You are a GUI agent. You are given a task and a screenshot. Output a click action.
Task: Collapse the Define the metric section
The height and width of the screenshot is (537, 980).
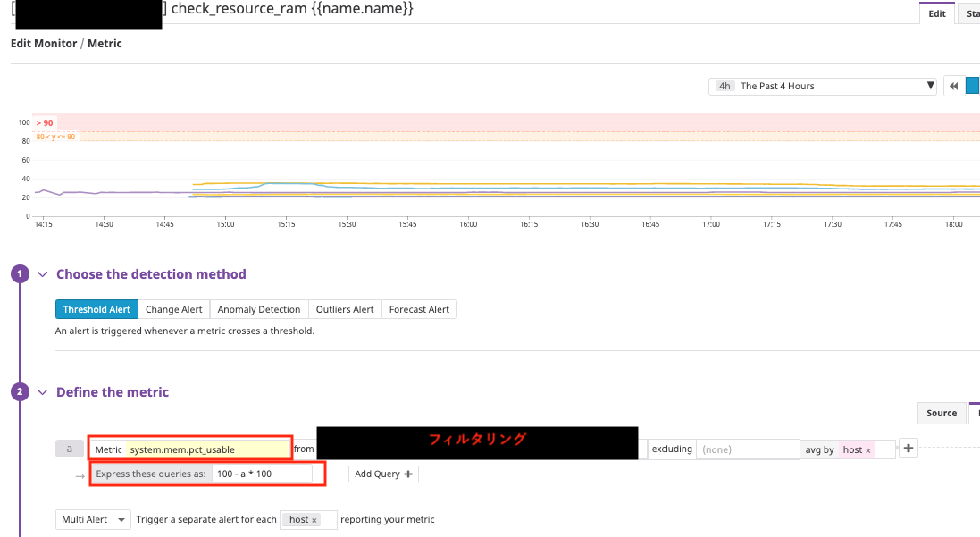click(x=43, y=392)
